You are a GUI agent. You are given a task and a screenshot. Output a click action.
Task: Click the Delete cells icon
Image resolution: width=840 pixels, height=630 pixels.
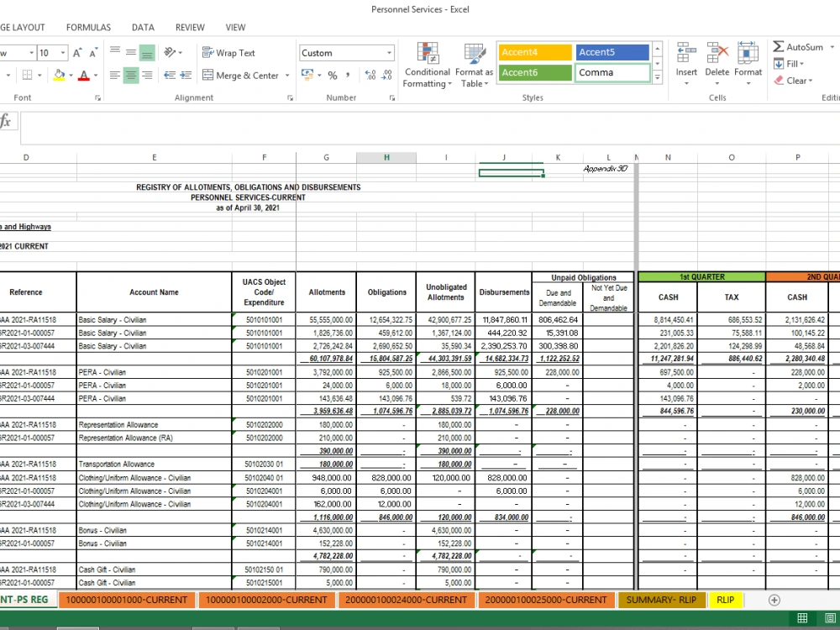tap(717, 54)
